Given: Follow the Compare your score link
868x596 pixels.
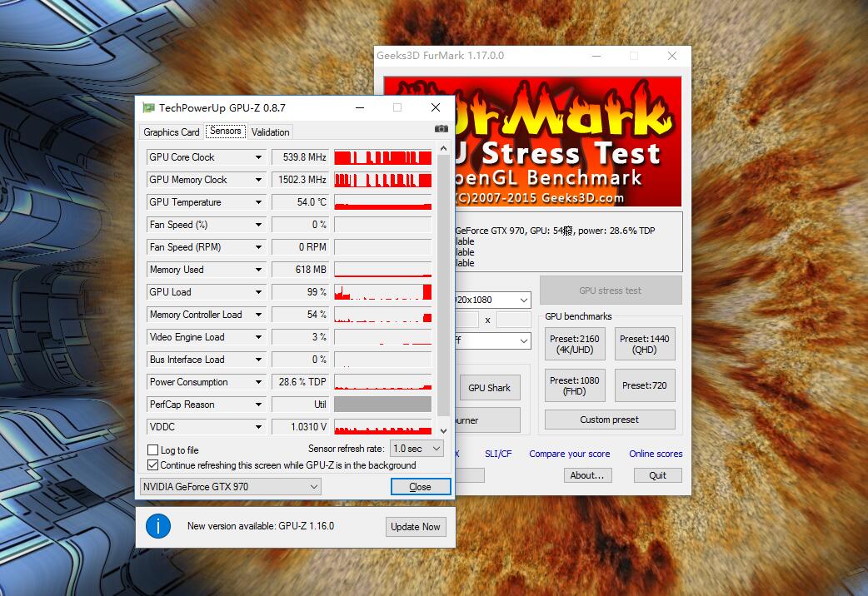Looking at the screenshot, I should pos(570,454).
